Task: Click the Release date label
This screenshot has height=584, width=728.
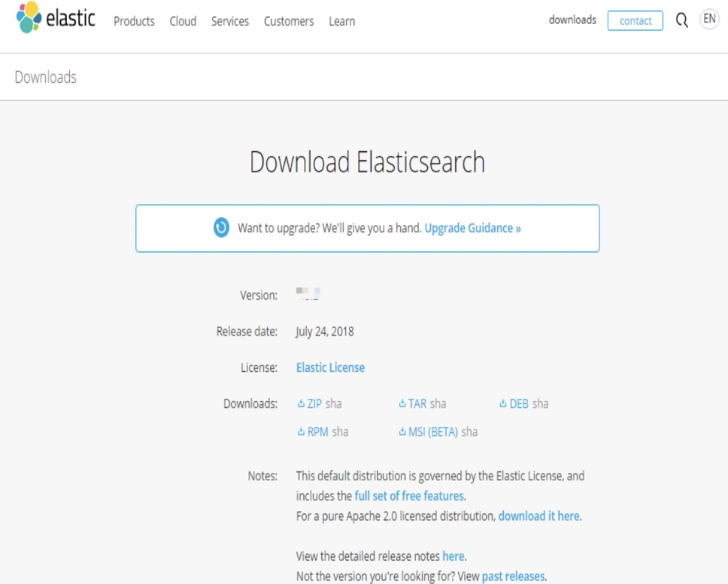Action: tap(247, 331)
